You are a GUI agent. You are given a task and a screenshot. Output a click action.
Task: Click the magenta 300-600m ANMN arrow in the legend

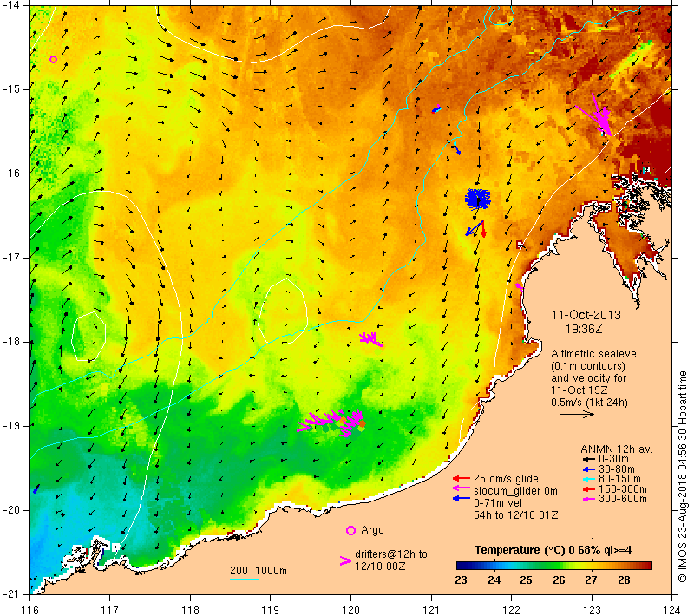[589, 499]
